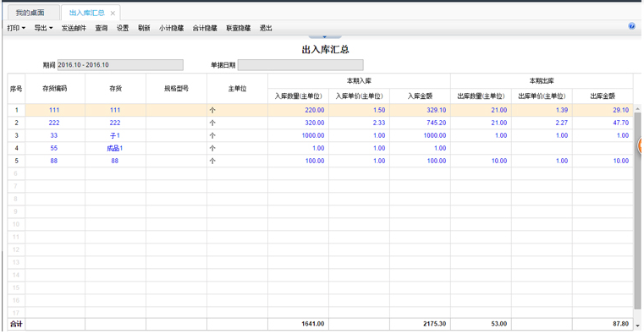Image resolution: width=644 pixels, height=334 pixels.
Task: Click the 入库数量(主单位) column header
Action: [x=298, y=96]
